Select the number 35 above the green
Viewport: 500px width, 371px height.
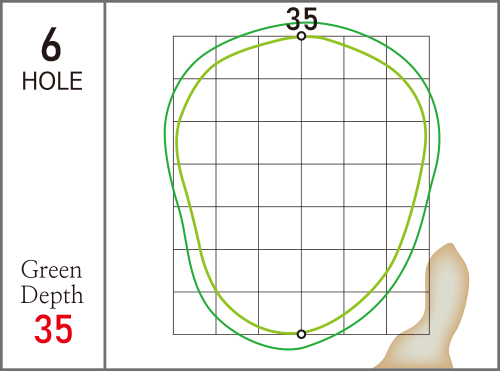point(302,19)
